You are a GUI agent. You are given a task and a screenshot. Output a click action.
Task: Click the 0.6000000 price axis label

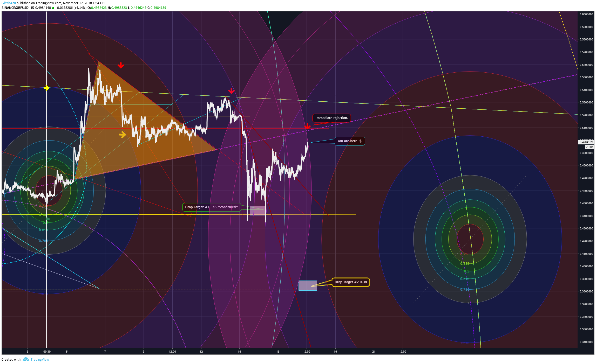pos(586,14)
